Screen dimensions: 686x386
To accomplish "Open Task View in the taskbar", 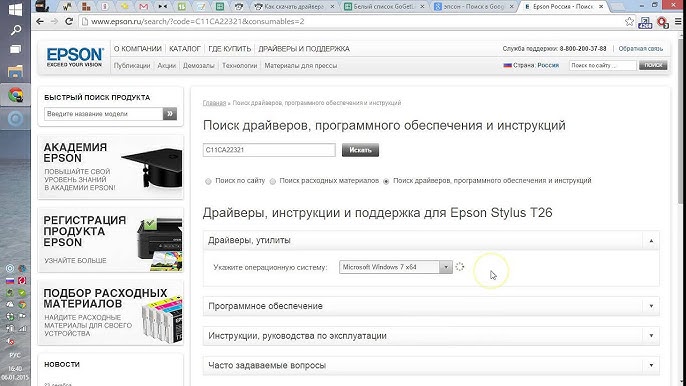I will pyautogui.click(x=15, y=49).
